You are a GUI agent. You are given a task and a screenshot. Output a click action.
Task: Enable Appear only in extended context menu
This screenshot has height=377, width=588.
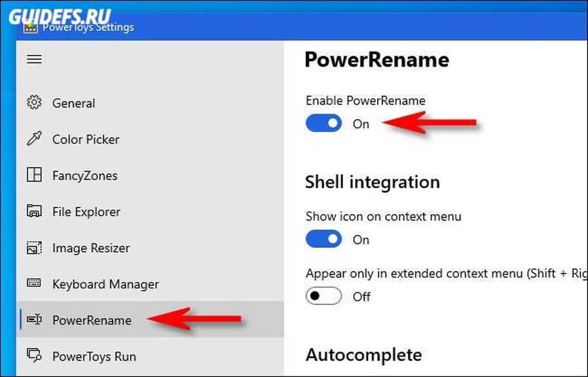tap(323, 296)
